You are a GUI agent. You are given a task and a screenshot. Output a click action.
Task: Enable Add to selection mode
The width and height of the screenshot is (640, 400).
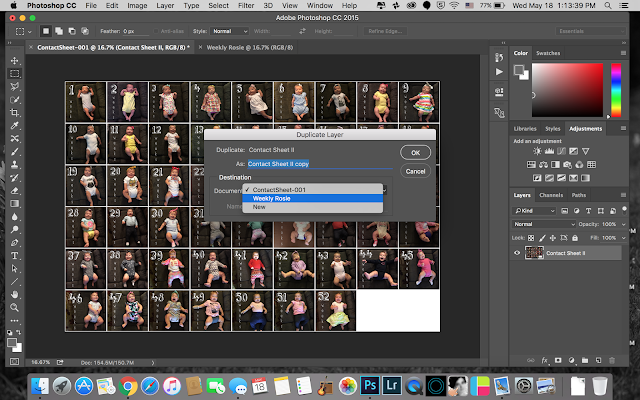coord(59,31)
